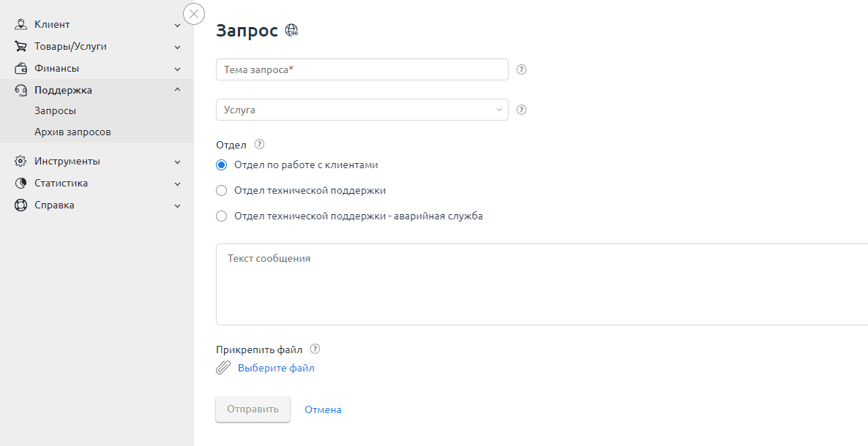The height and width of the screenshot is (446, 868).
Task: Switch to the Запросы section
Action: pos(56,110)
